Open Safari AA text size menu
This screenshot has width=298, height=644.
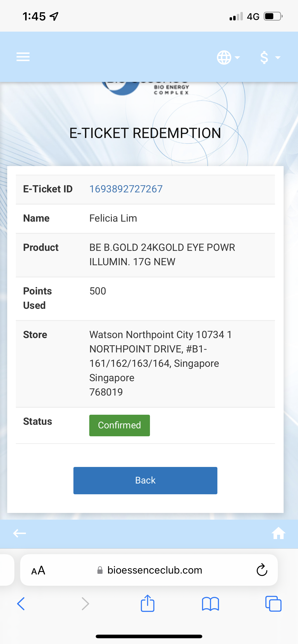(x=38, y=570)
